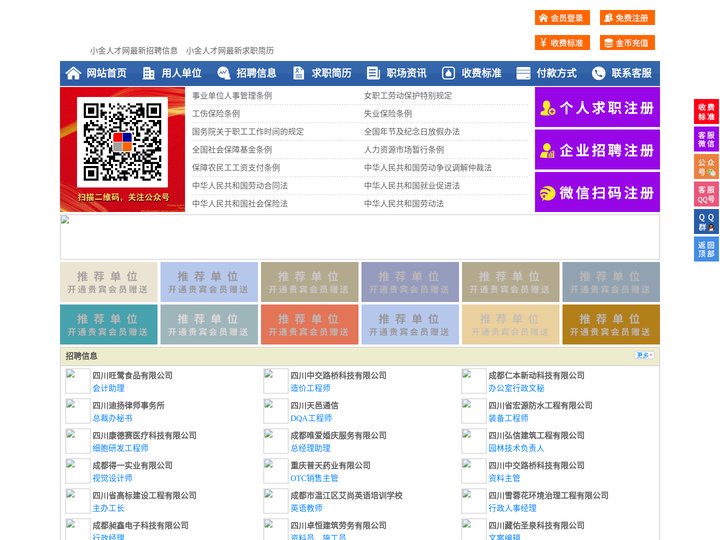This screenshot has width=720, height=540.
Task: Open the 会计助理 job posting
Action: pos(108,388)
